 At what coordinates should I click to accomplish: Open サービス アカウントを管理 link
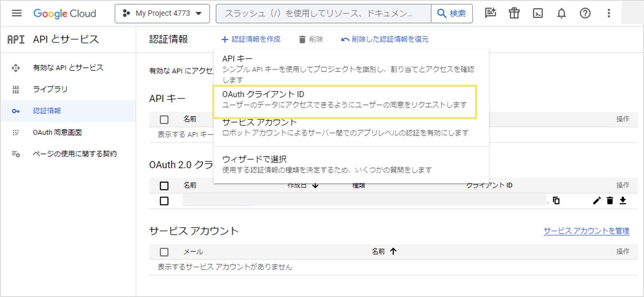click(587, 231)
